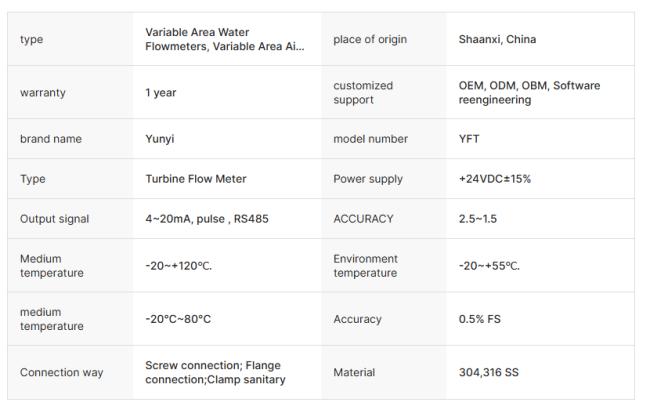Click the "customized support" label
This screenshot has height=406, width=650.
tap(363, 92)
